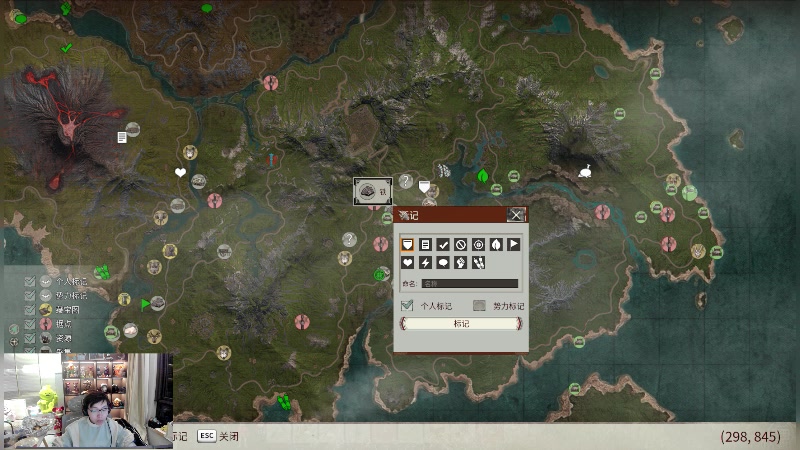Select the checkmark marker icon in dialog

443,245
